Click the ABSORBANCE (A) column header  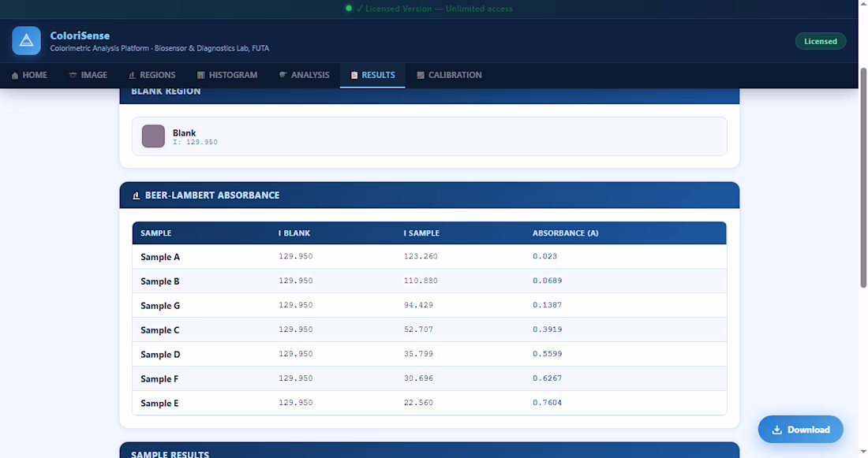[x=565, y=233]
